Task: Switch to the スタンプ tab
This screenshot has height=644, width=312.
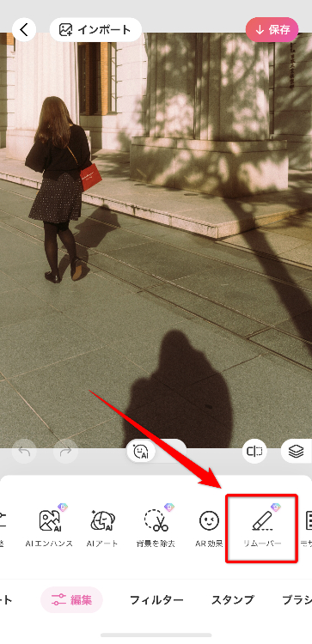Action: click(233, 600)
